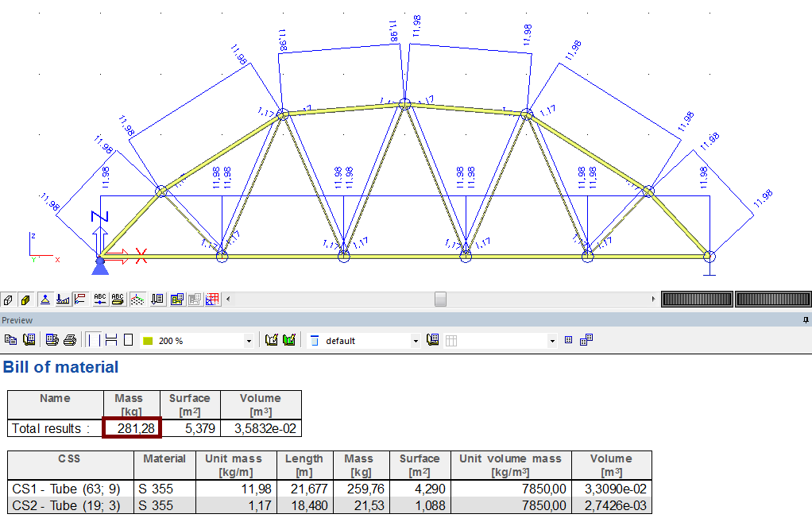Show cross-section labels ABC yellow beam icon
This screenshot has width=812, height=522.
pyautogui.click(x=118, y=300)
